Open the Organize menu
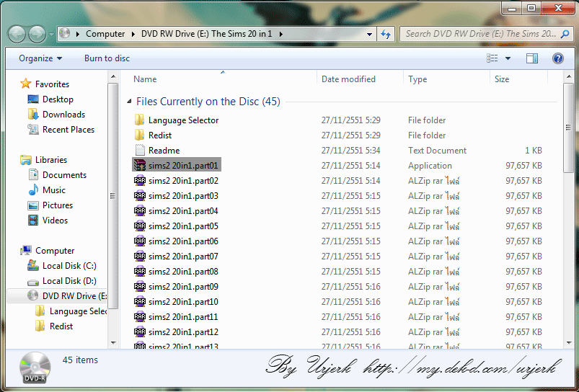 click(40, 58)
